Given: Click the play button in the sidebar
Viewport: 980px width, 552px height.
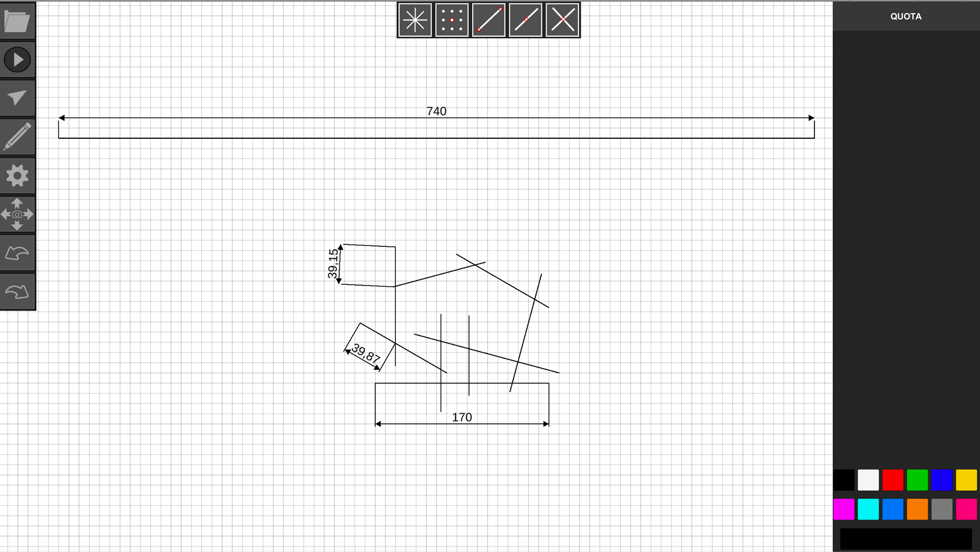Looking at the screenshot, I should tap(17, 60).
